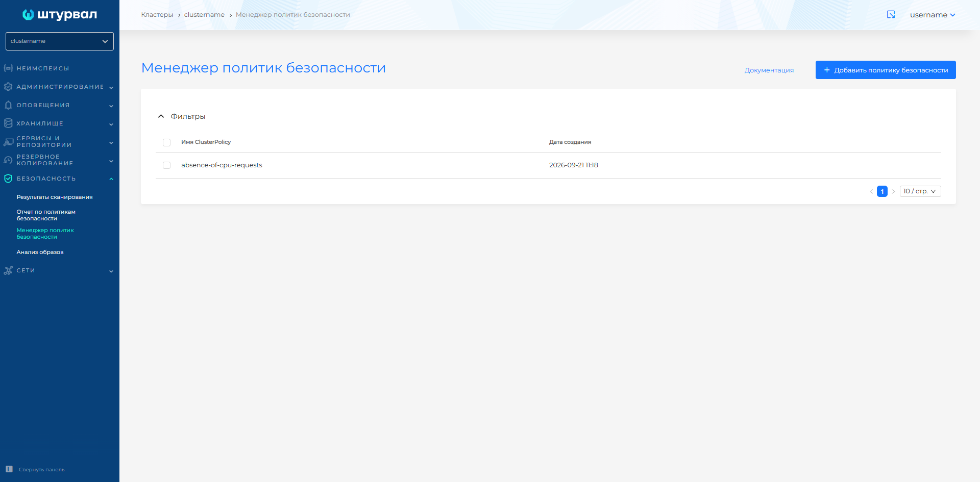Open Анализ образов menu item
The image size is (980, 482).
(x=40, y=252)
